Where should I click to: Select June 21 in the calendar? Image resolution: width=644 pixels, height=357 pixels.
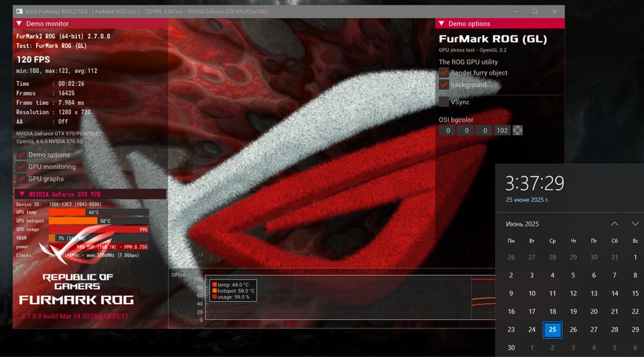[x=614, y=311]
